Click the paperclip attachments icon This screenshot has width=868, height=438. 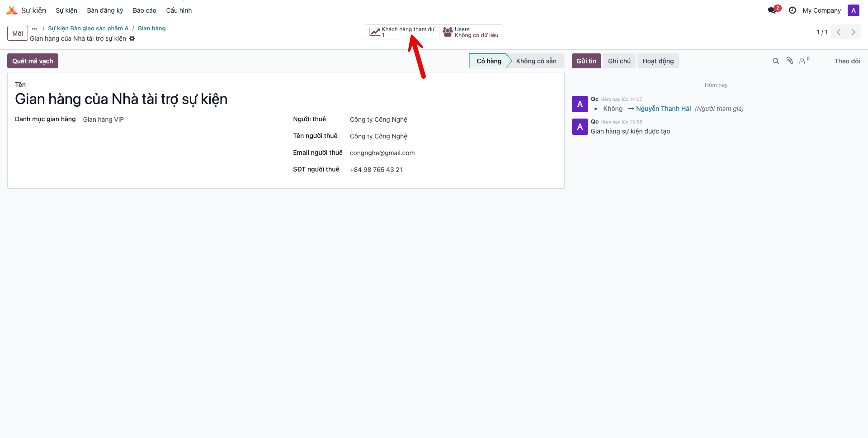coord(790,61)
